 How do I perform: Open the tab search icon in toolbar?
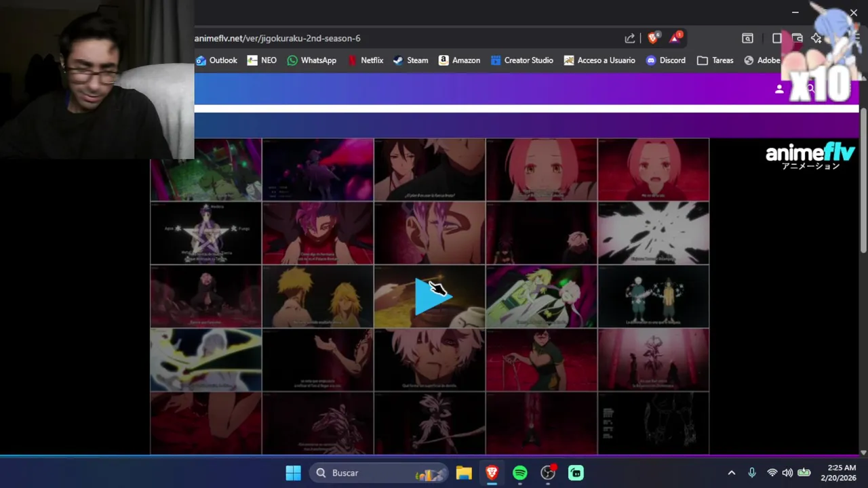coord(747,39)
